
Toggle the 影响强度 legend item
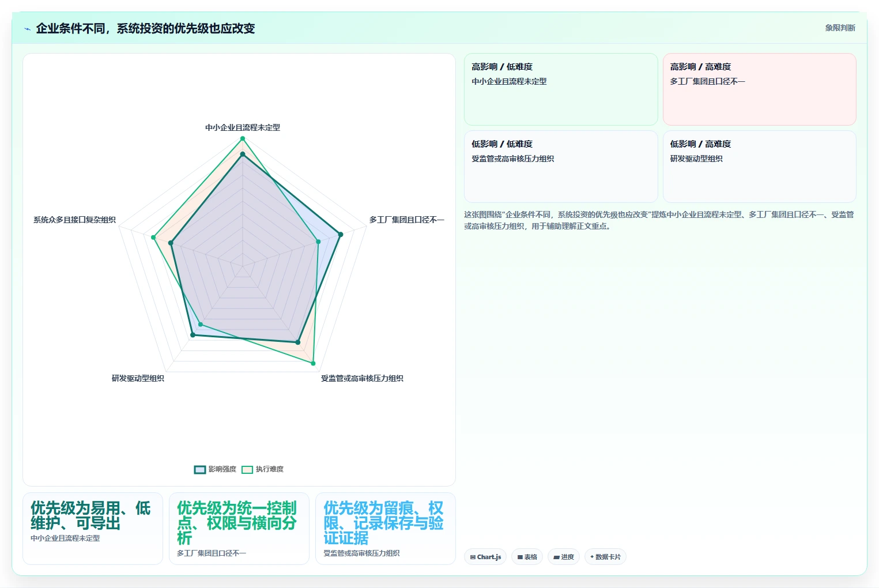216,469
